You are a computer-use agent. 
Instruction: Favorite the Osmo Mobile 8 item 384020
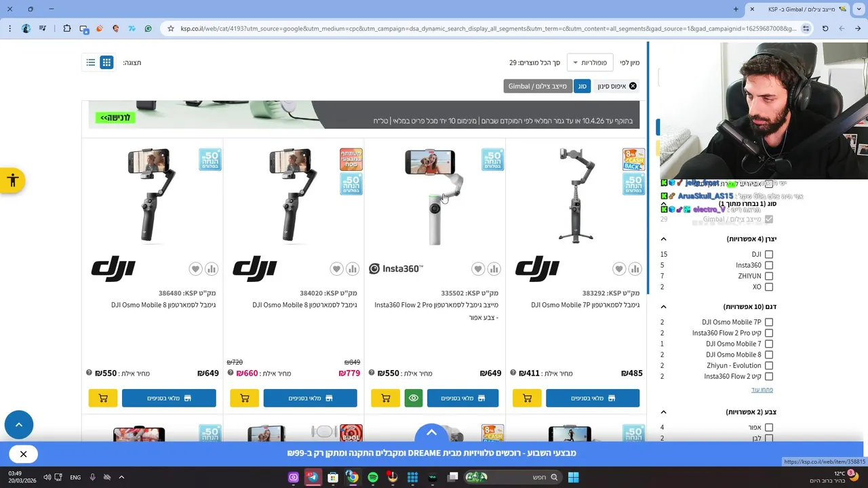tap(336, 269)
